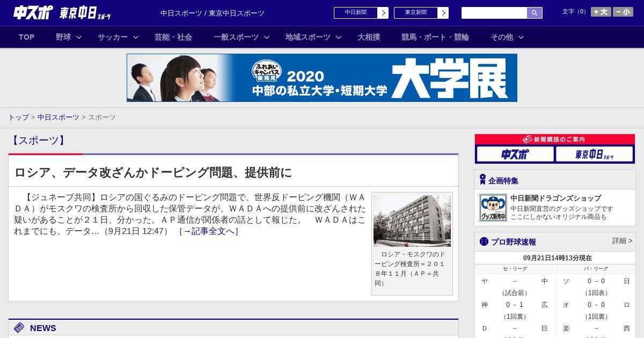Open the 競馬・ボート・競輪 menu item

435,37
